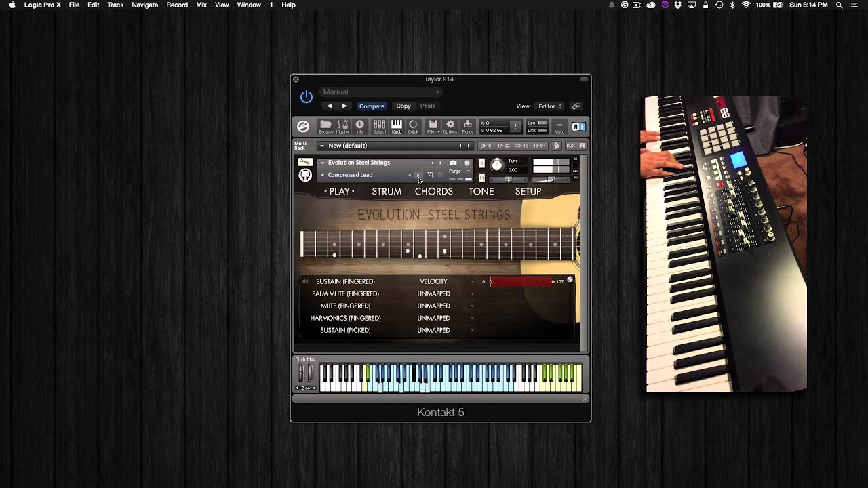Click the pitch bend wheel
Viewport: 868px width, 488px height.
[x=301, y=373]
